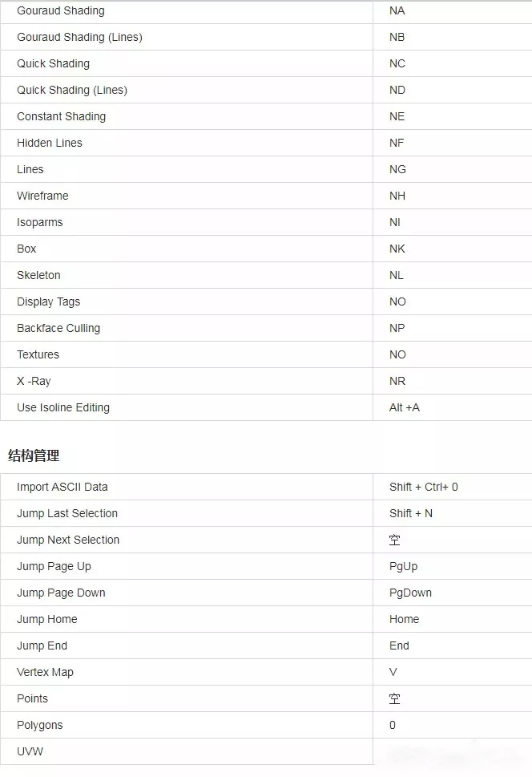Image resolution: width=532 pixels, height=777 pixels.
Task: Select the Display Tags row label
Action: click(48, 301)
